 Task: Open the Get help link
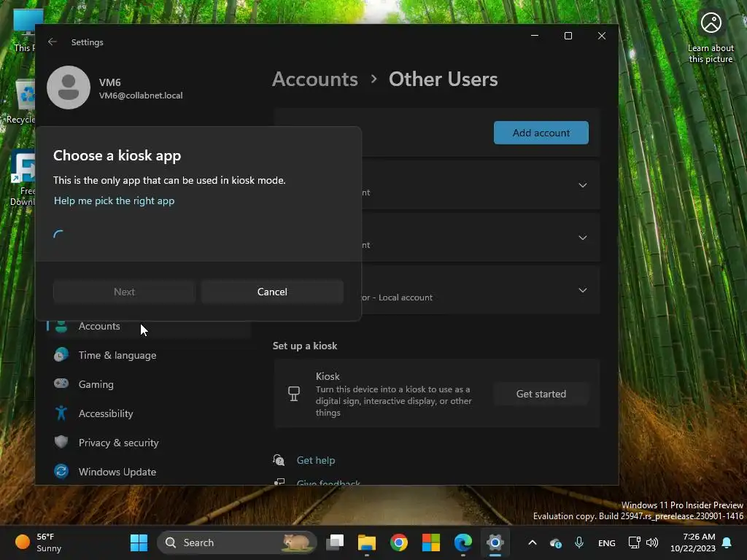pyautogui.click(x=315, y=460)
